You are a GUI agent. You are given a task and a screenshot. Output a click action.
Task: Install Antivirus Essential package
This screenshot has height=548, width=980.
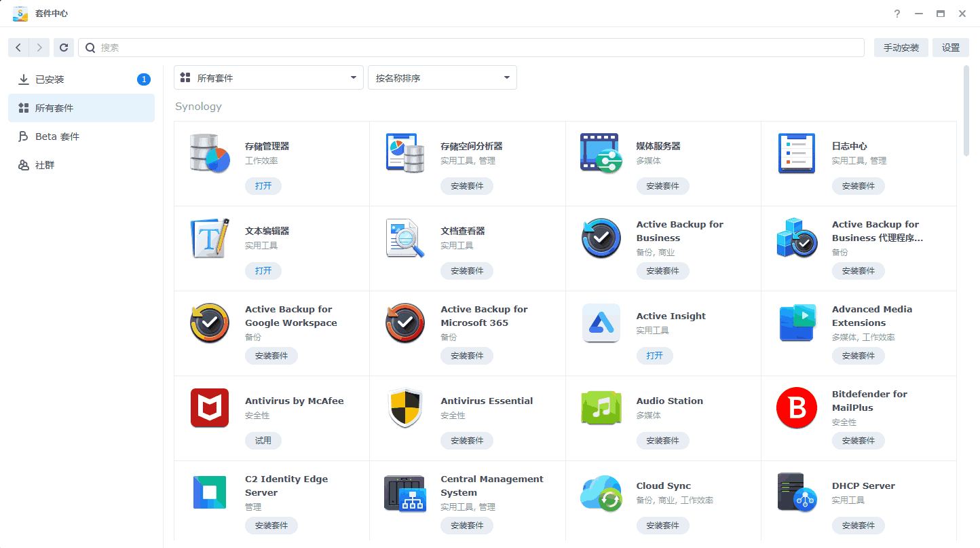(467, 441)
